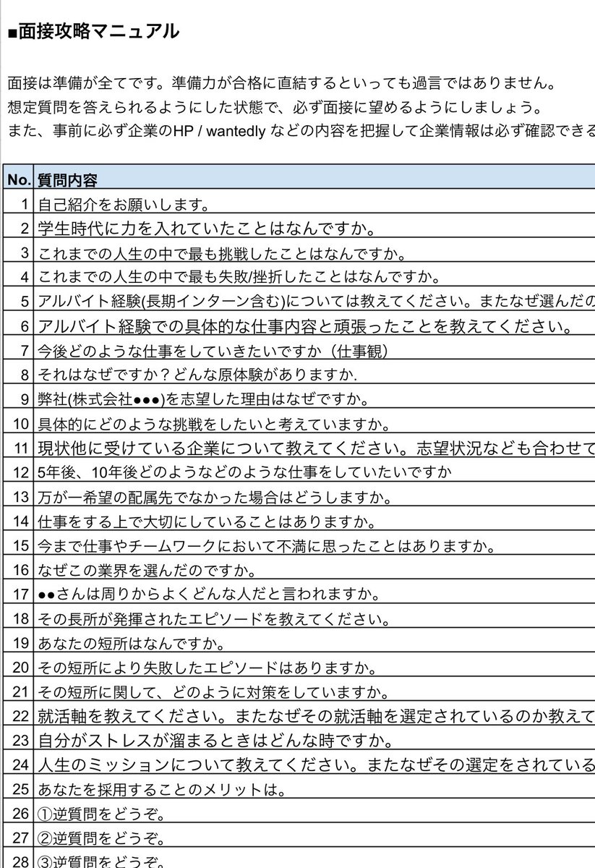Select the question about 現状他に受けている企業

coord(314,447)
